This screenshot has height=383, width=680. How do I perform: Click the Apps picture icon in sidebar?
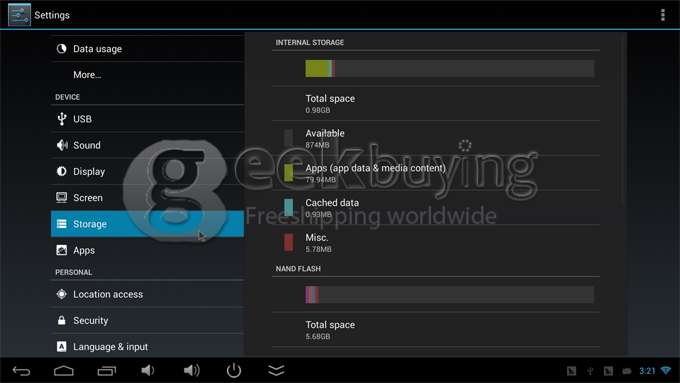click(x=62, y=250)
